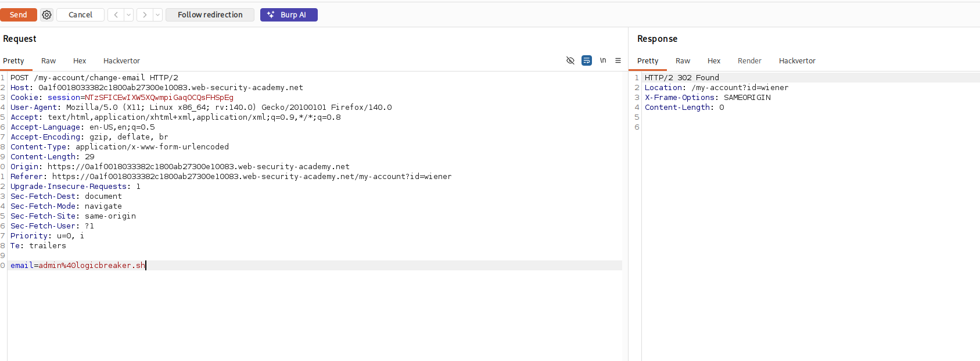This screenshot has width=980, height=361.
Task: Expand the back history dropdown arrow
Action: click(129, 15)
